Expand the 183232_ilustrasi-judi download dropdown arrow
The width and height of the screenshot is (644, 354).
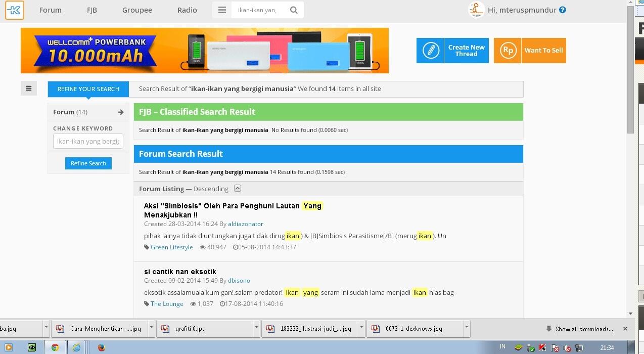pyautogui.click(x=361, y=329)
